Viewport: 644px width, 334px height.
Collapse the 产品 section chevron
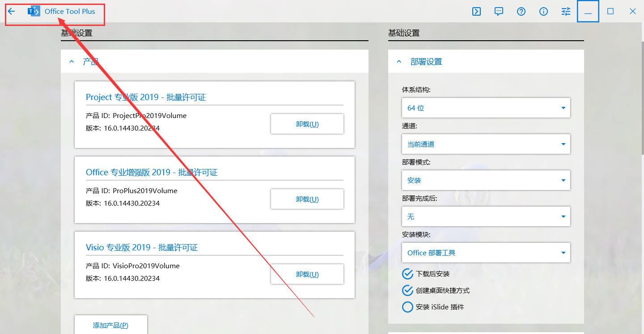[72, 62]
